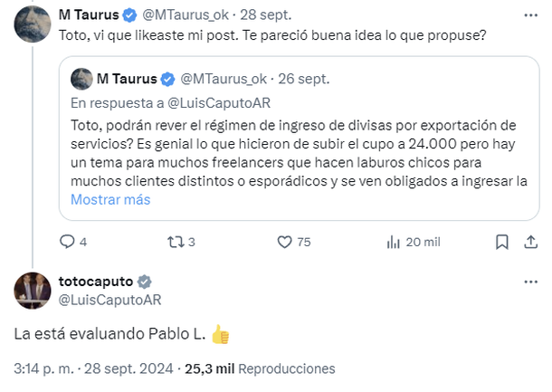Click the M Taurus display name
The width and height of the screenshot is (552, 392).
(89, 15)
